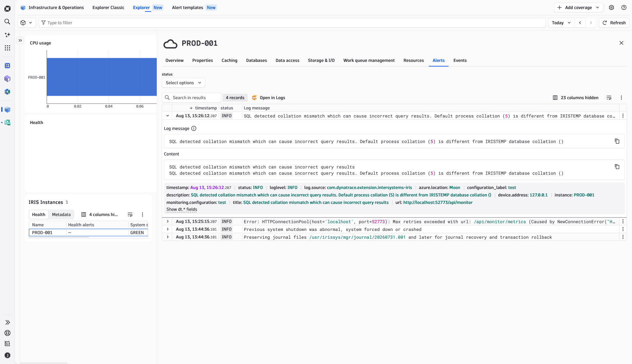Image resolution: width=632 pixels, height=364 pixels.
Task: Open the localhost api/monitor url link
Action: point(438,202)
